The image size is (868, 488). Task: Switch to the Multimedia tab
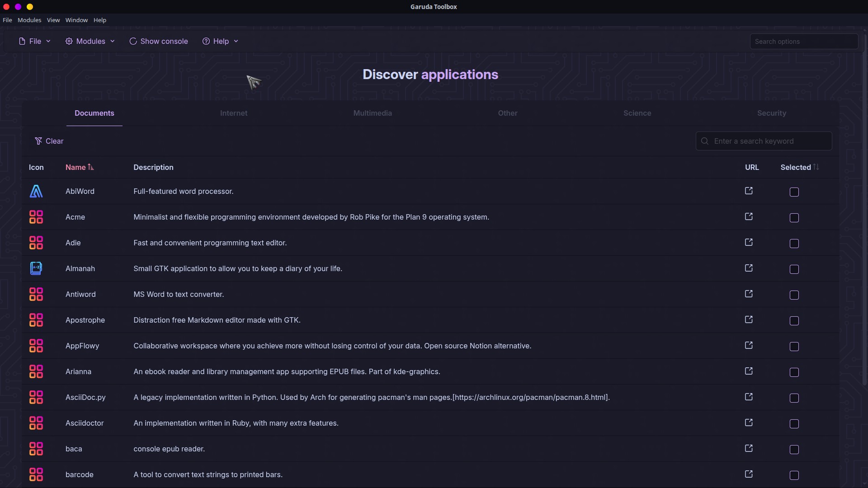pyautogui.click(x=373, y=113)
